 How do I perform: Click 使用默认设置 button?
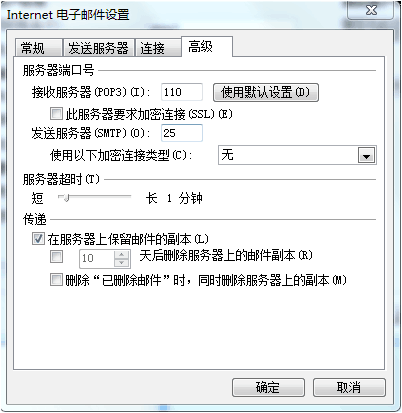266,92
